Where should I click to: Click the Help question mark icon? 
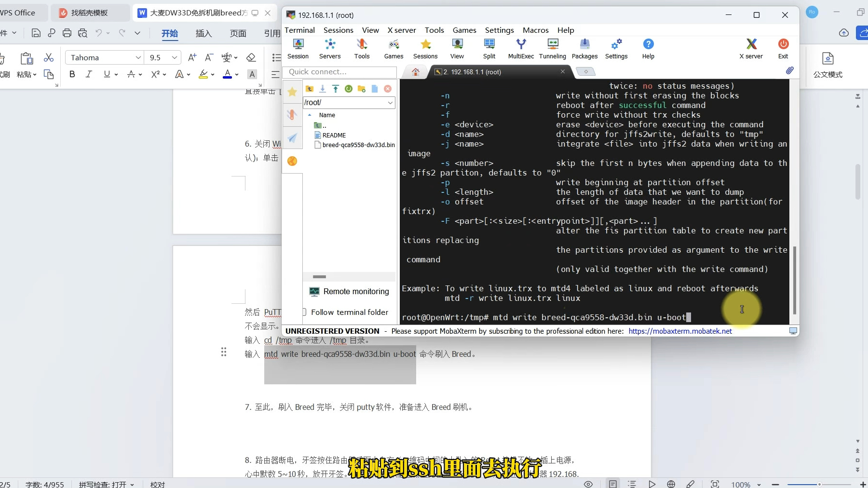click(x=648, y=49)
